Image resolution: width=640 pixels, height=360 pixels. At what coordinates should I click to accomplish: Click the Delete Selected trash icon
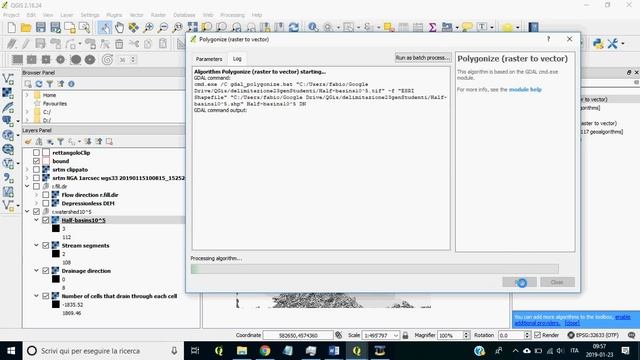pyautogui.click(x=119, y=43)
